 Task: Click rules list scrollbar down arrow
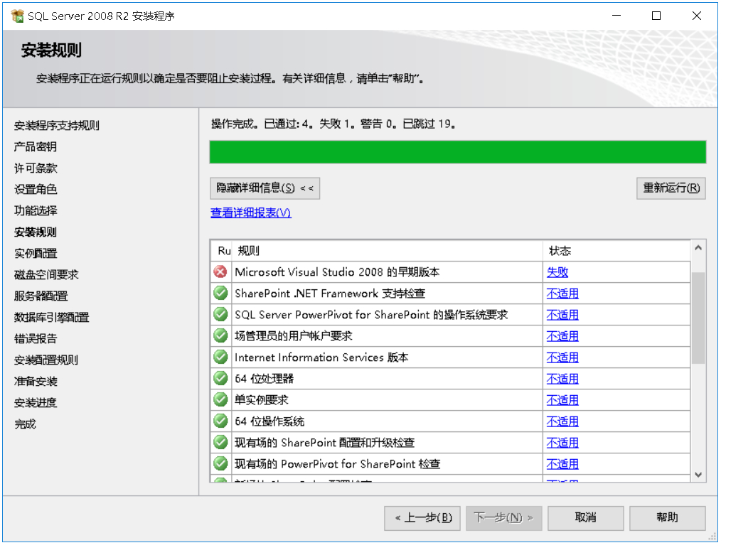click(x=698, y=475)
